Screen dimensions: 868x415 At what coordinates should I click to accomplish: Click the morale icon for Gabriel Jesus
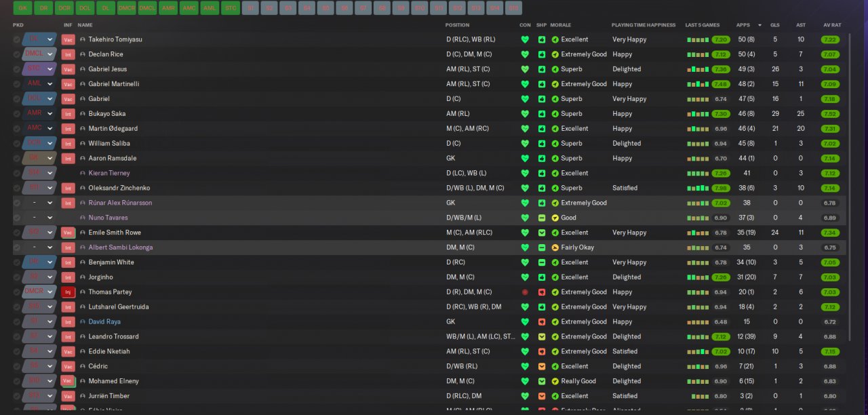coord(555,69)
